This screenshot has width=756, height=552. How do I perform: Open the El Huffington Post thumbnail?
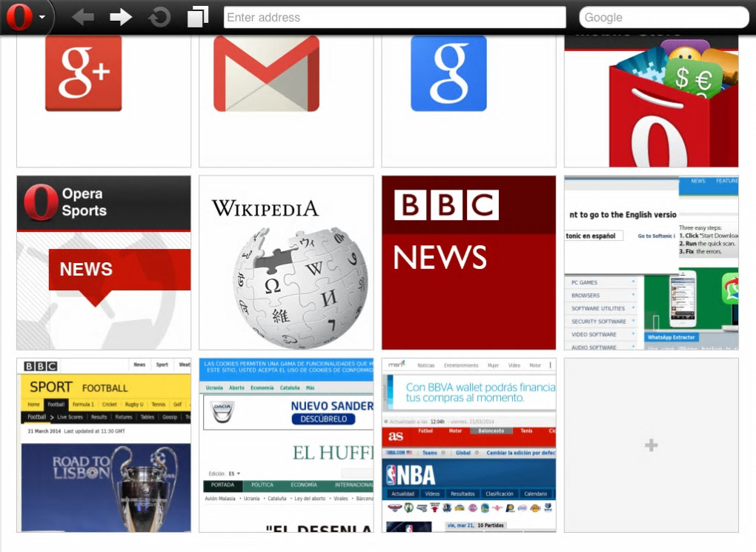point(286,445)
